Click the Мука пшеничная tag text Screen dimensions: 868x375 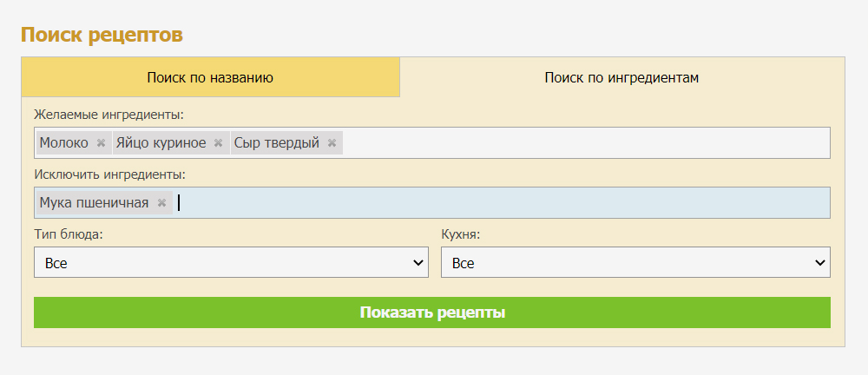tap(94, 203)
